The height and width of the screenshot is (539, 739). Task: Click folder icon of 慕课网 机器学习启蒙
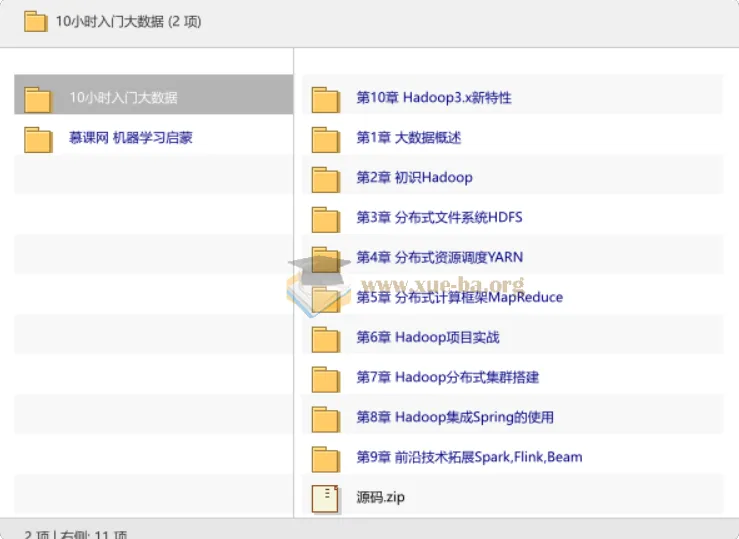click(x=38, y=140)
